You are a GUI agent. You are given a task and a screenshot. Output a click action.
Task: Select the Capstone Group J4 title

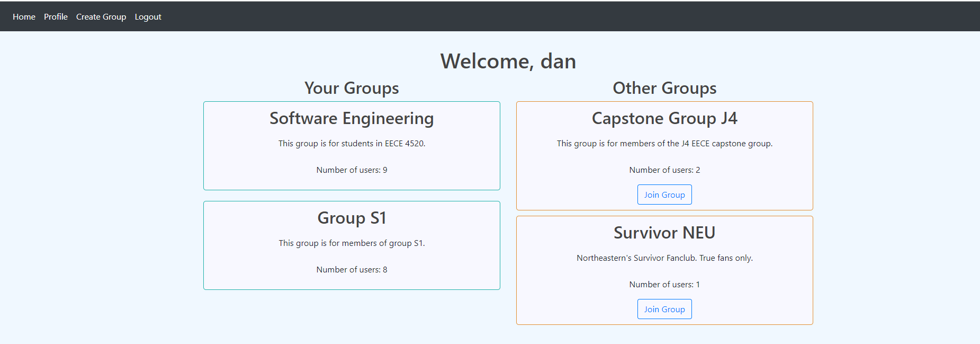click(x=664, y=118)
